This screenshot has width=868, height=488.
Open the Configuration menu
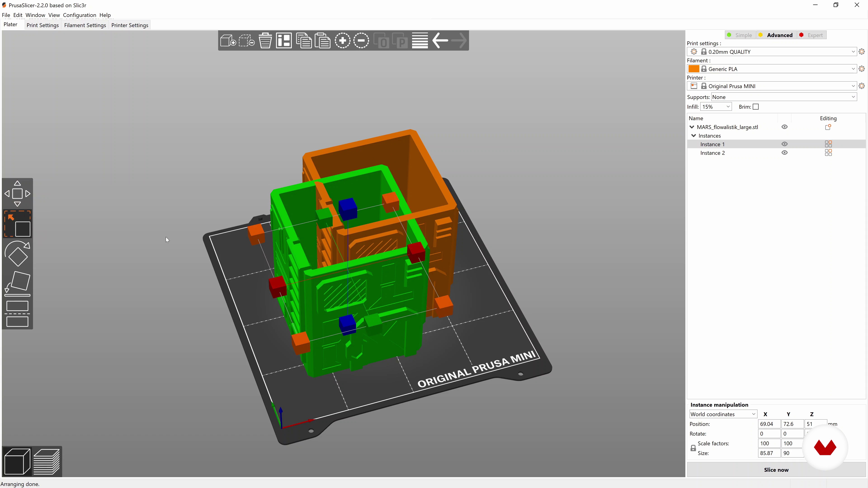pos(80,15)
